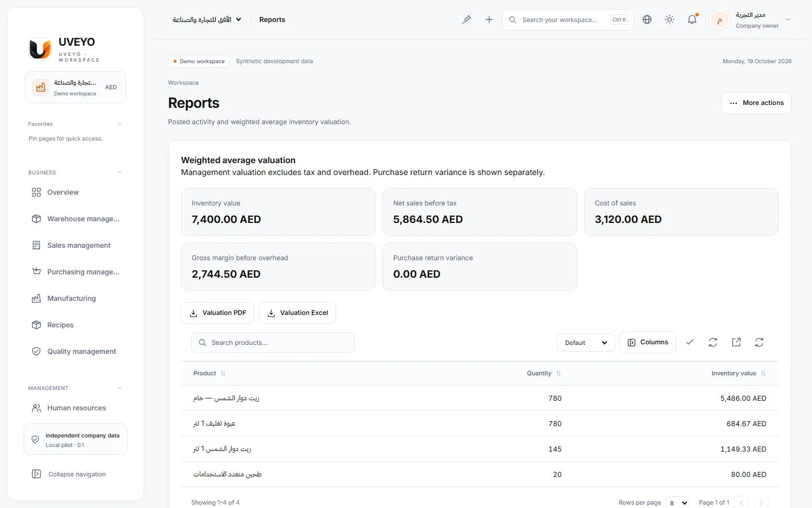Navigate to Manufacturing
The width and height of the screenshot is (812, 508).
click(76, 299)
